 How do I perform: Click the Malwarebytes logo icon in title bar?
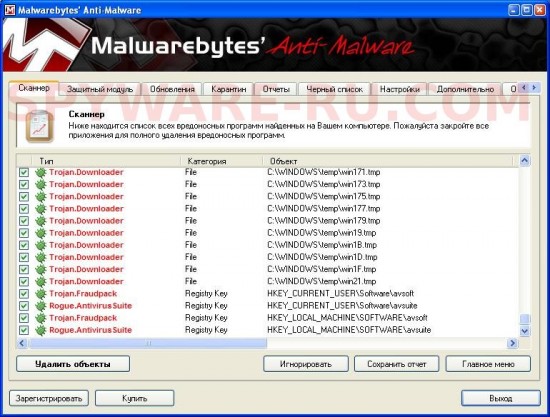[9, 9]
